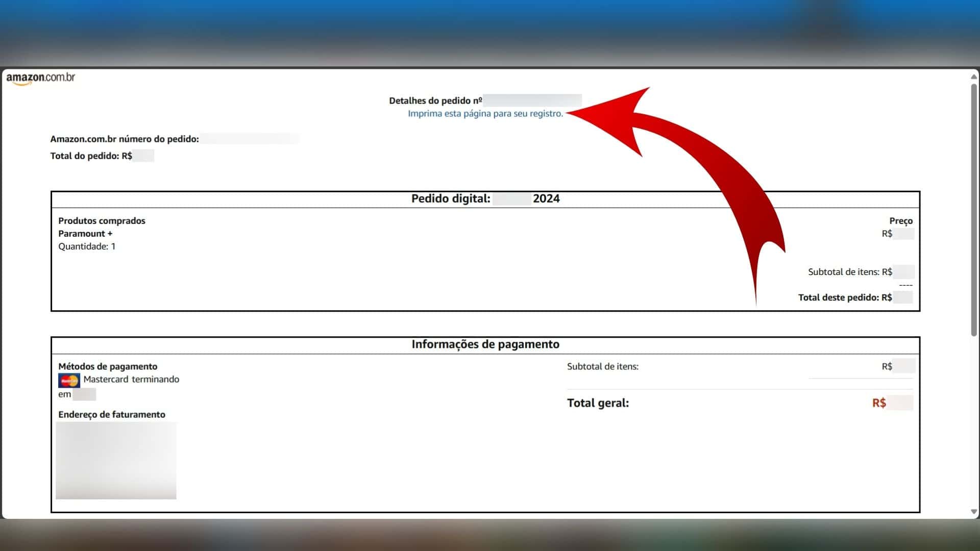The image size is (980, 551).
Task: Click 'Quantidade: 1' text
Action: (87, 246)
